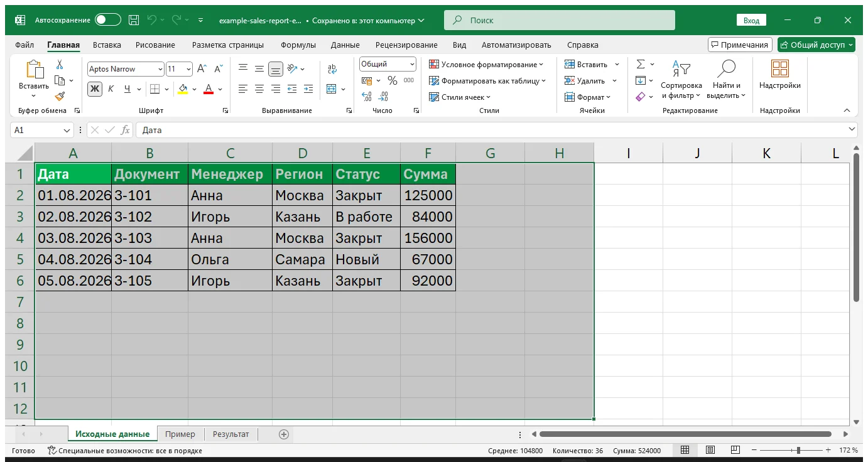Switch to Normal view in status bar
Screen dimensions: 868x462
click(x=685, y=450)
